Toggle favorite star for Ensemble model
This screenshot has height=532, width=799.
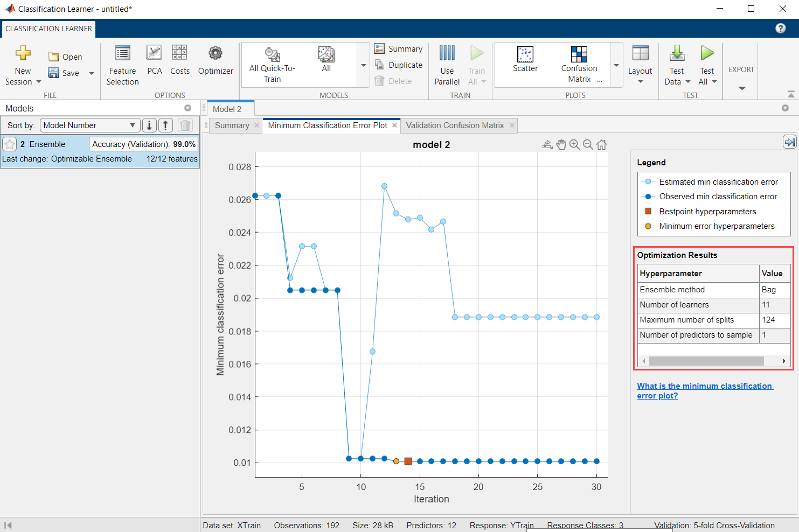pyautogui.click(x=10, y=144)
